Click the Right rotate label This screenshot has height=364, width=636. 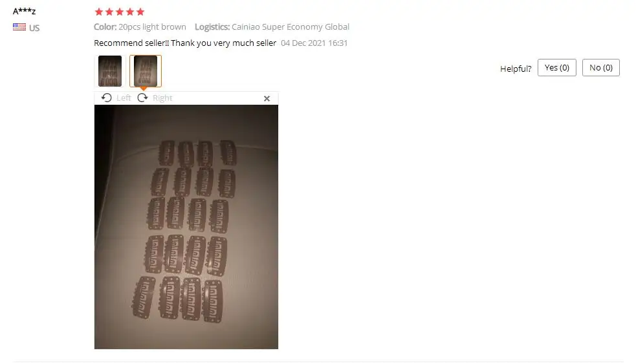coord(162,98)
